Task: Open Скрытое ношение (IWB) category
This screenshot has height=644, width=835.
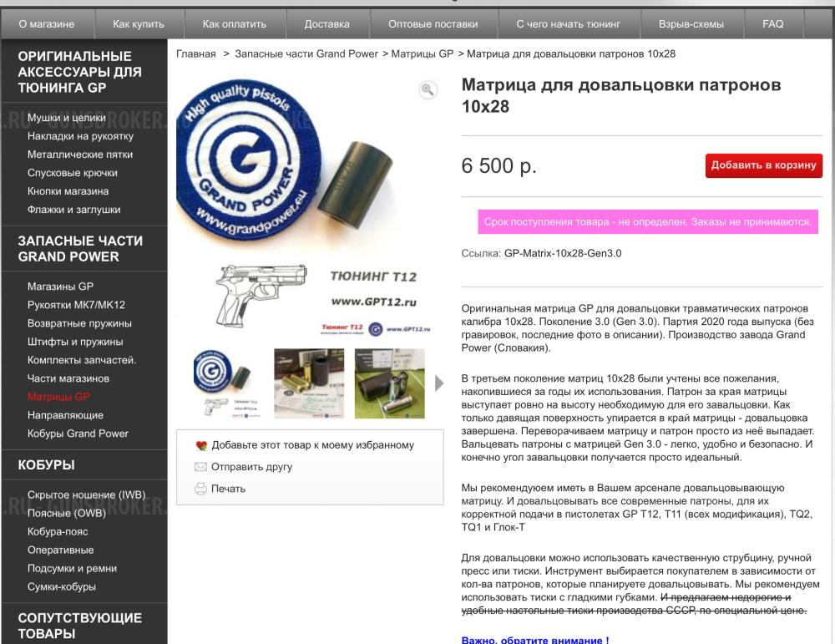Action: click(x=86, y=494)
